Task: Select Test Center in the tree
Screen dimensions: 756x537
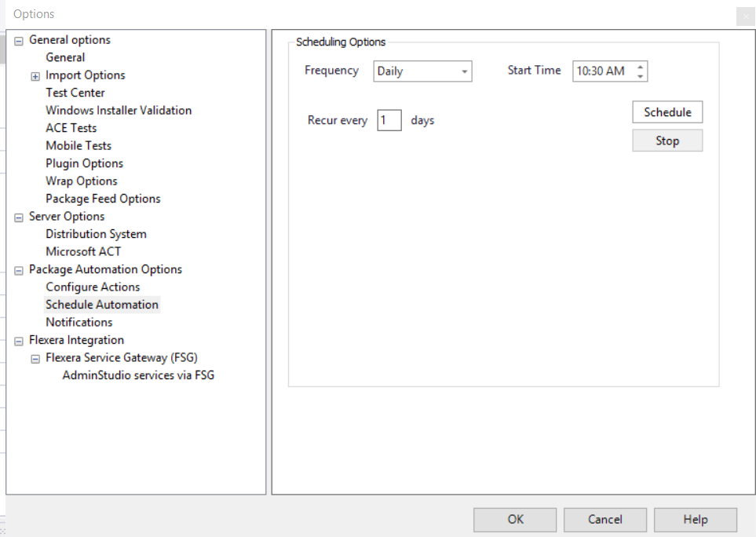Action: click(75, 93)
